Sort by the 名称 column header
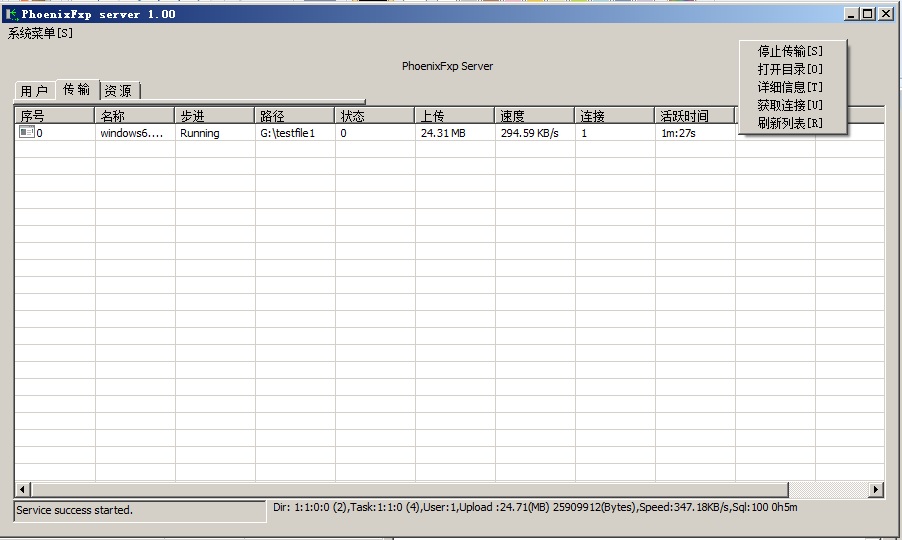This screenshot has height=540, width=902. click(135, 116)
